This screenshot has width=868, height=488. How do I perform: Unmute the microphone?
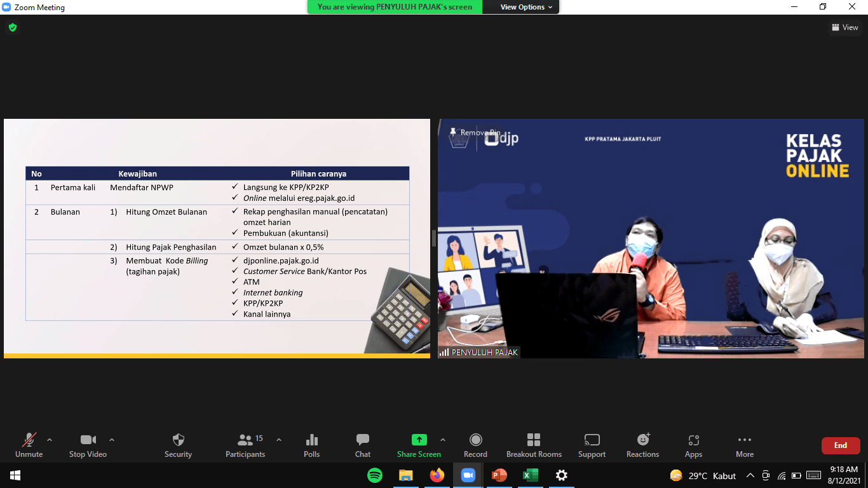tap(29, 445)
